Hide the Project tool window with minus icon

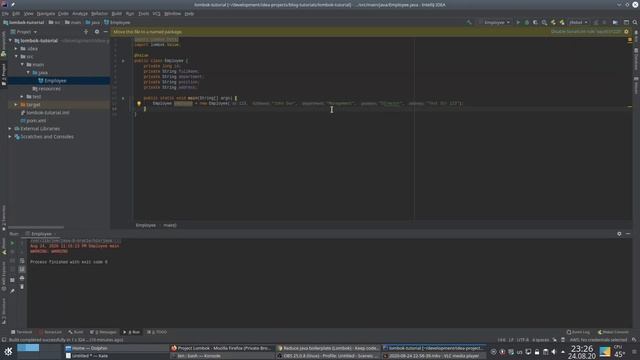[x=106, y=31]
